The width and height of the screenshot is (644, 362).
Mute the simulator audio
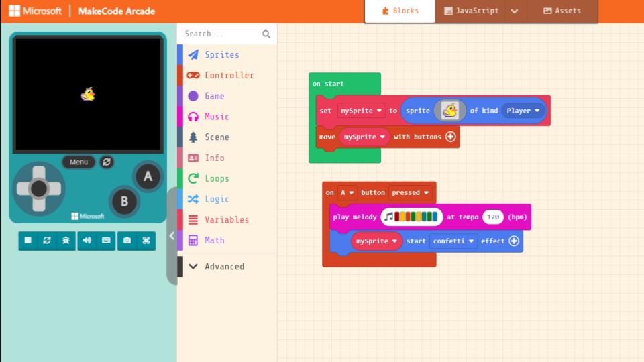87,241
